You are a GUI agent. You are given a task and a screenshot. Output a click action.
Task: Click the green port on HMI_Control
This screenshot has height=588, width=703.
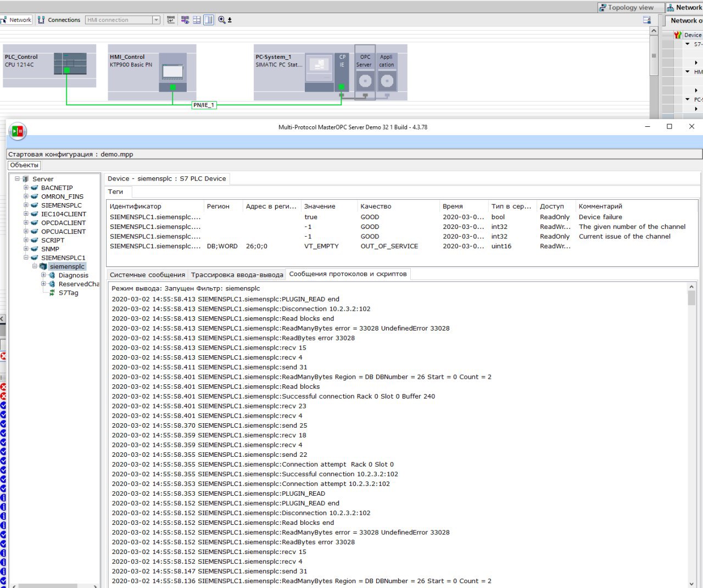pyautogui.click(x=172, y=87)
